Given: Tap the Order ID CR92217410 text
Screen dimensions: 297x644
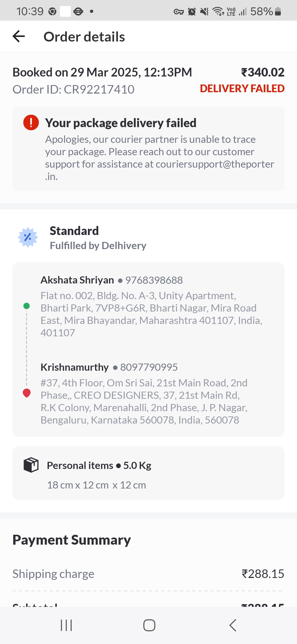Looking at the screenshot, I should coord(73,89).
